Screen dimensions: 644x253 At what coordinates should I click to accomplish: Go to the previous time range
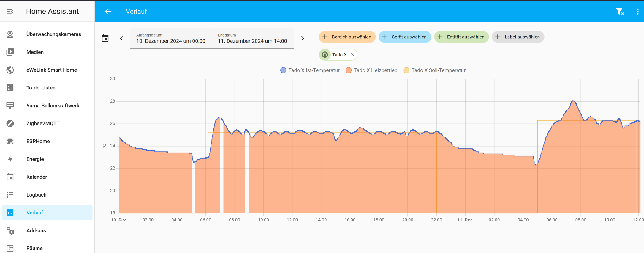[x=121, y=38]
